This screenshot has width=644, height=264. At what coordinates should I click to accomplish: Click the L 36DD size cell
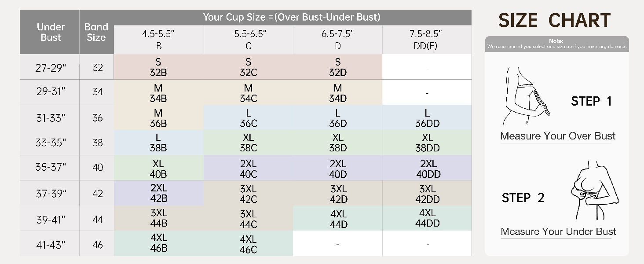coord(427,118)
